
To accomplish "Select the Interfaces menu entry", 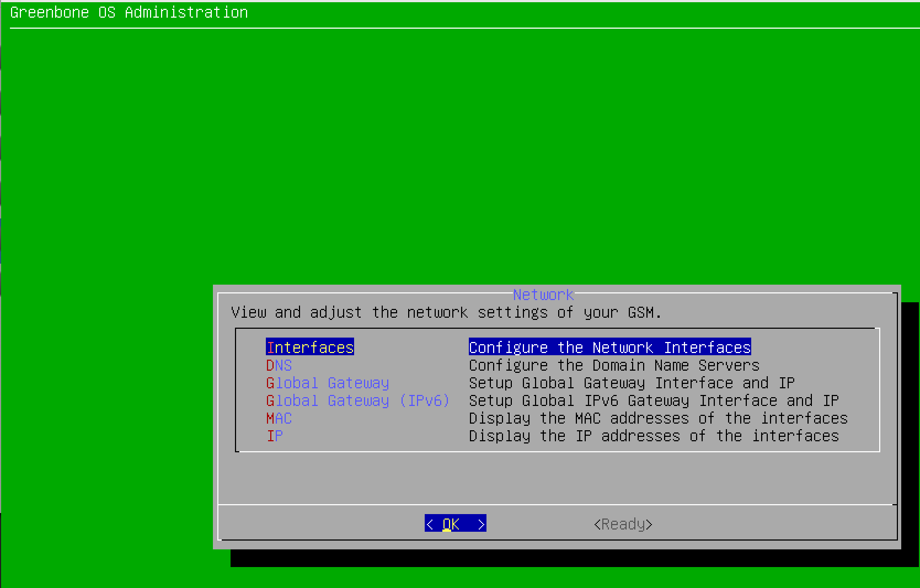I will pyautogui.click(x=310, y=348).
